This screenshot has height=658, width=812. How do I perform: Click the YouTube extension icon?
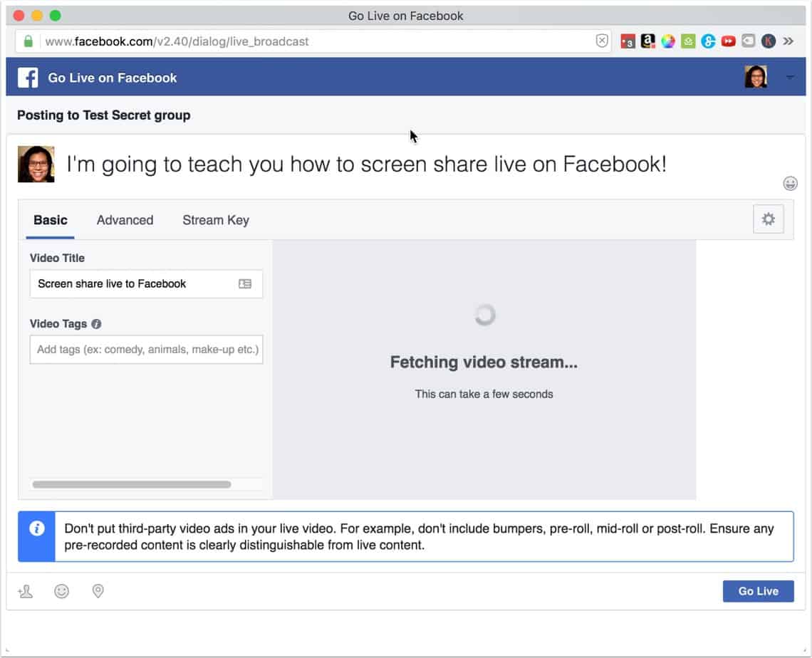pos(728,41)
